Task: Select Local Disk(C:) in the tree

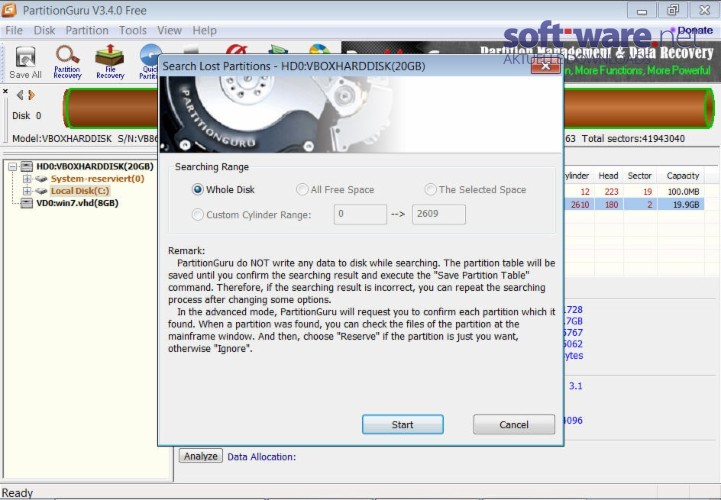Action: 80,190
